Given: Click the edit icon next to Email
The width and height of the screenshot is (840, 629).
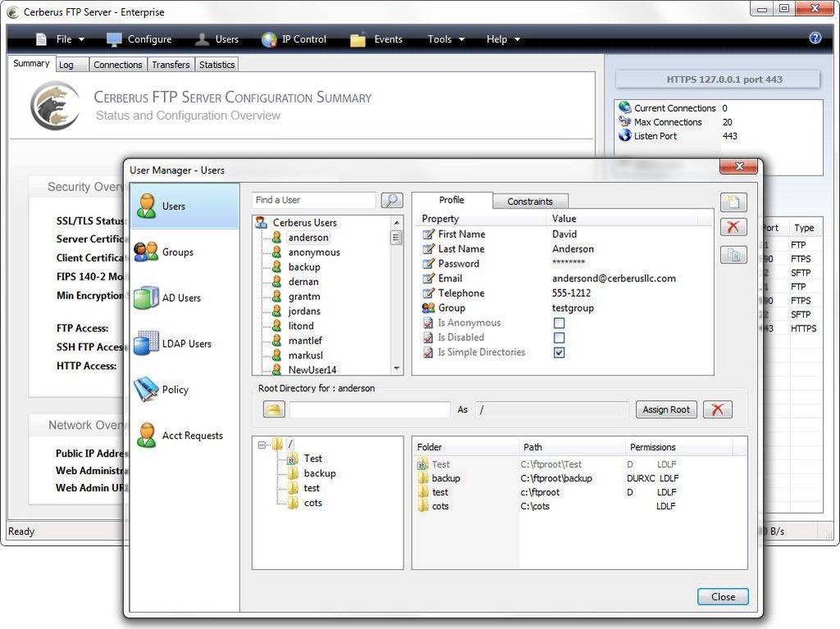Looking at the screenshot, I should pos(428,279).
